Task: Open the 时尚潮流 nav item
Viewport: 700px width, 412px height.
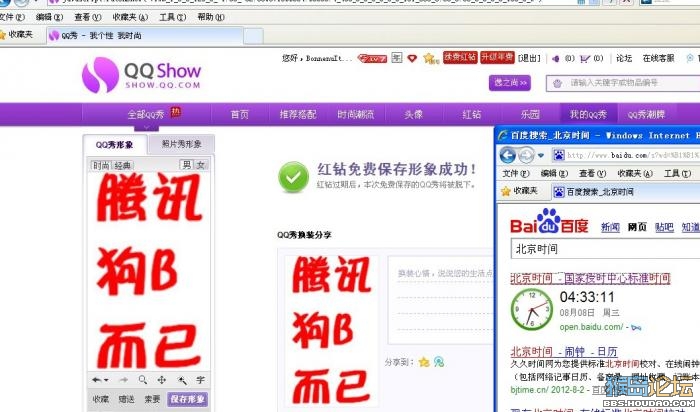Action: (356, 115)
